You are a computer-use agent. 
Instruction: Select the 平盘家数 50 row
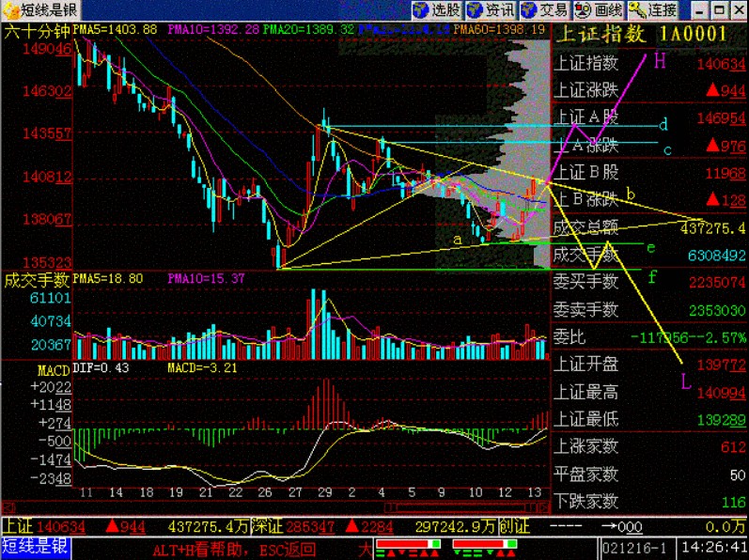coord(649,474)
